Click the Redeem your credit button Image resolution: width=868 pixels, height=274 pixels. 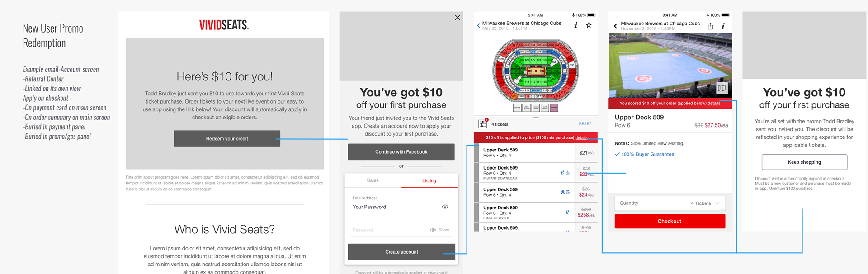point(227,139)
